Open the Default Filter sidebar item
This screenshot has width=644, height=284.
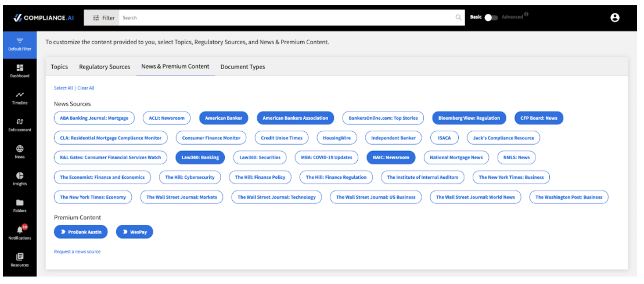(20, 44)
